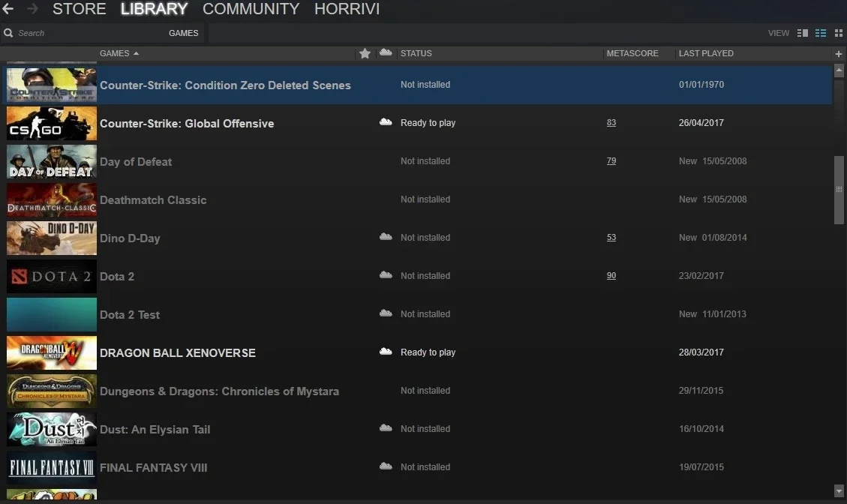Screen dimensions: 847x504
Task: Switch to detail view icon
Action: click(x=803, y=33)
